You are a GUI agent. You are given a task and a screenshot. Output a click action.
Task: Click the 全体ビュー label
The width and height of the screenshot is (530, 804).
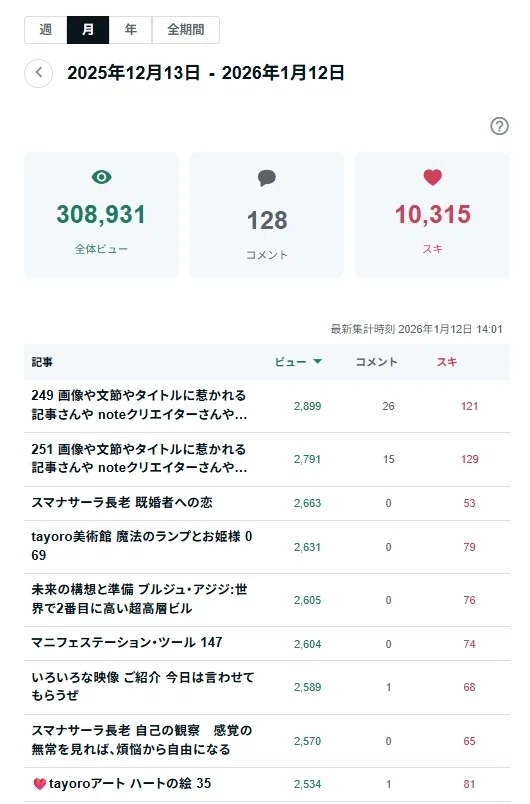(x=101, y=249)
